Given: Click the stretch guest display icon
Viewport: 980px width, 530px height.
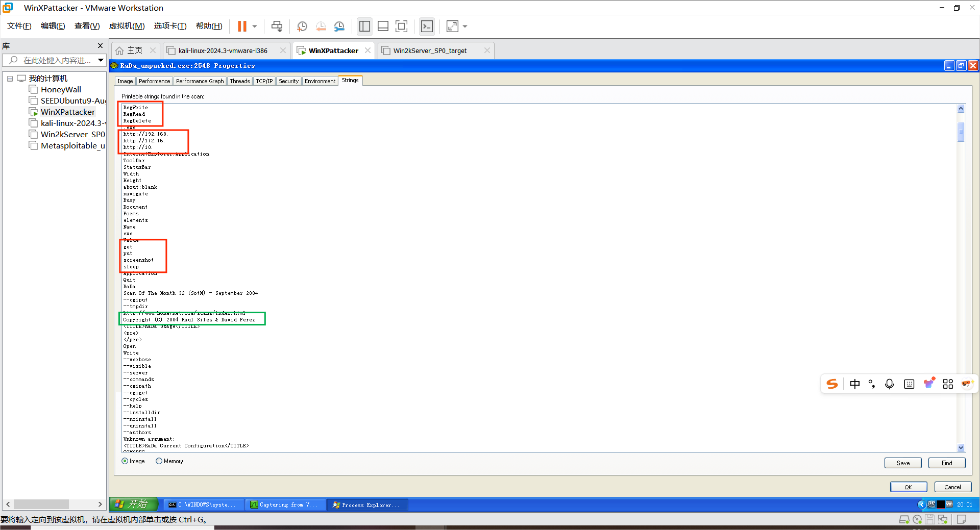Looking at the screenshot, I should click(452, 27).
